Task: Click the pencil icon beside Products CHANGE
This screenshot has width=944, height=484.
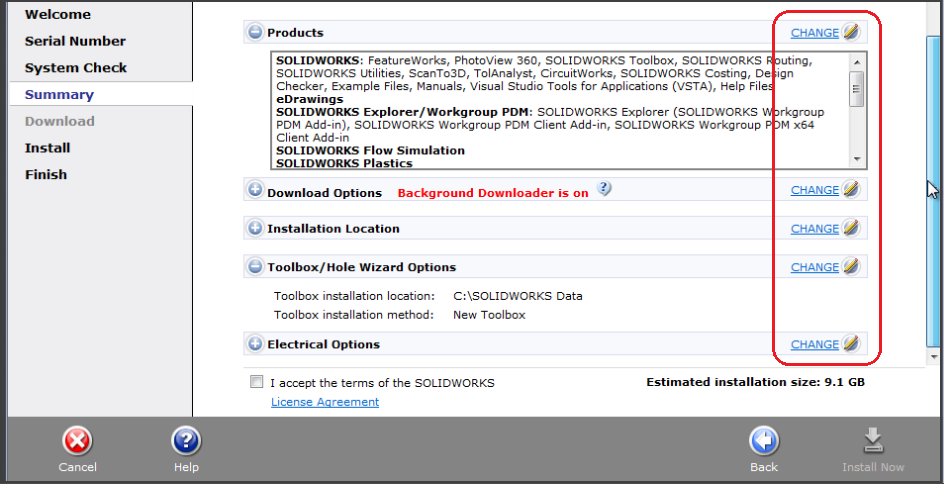Action: 850,32
